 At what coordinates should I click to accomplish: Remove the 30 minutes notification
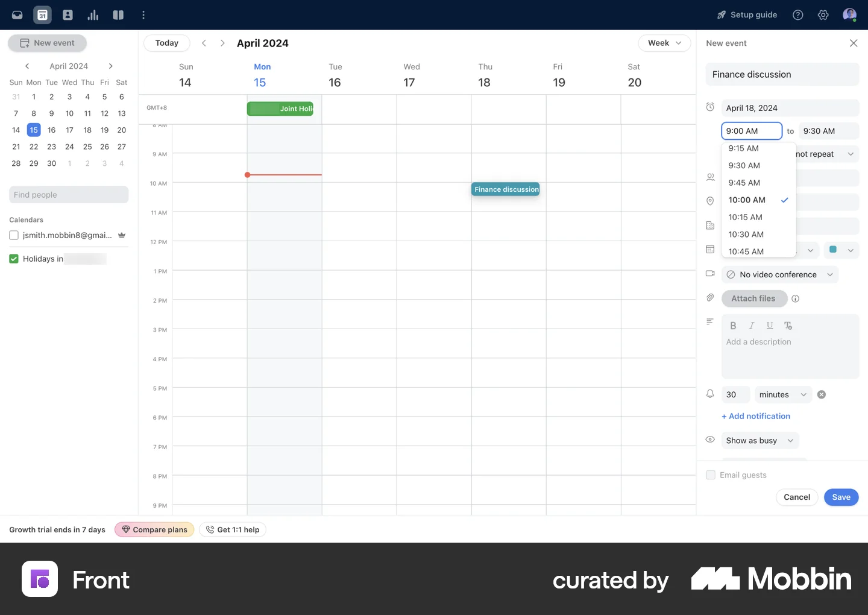point(822,394)
